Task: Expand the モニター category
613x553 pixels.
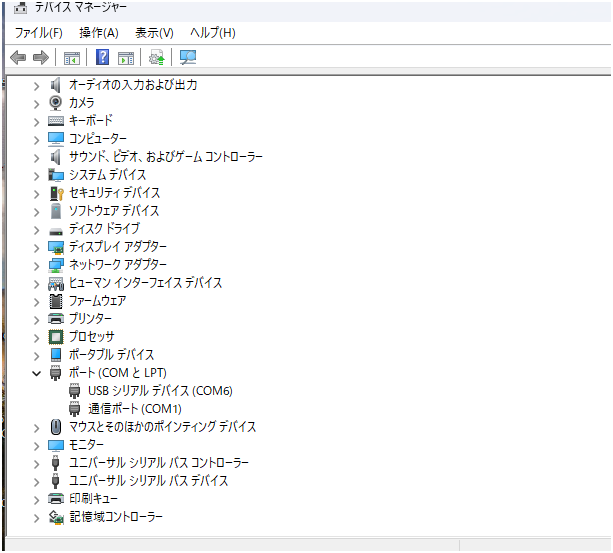Action: pyautogui.click(x=36, y=446)
